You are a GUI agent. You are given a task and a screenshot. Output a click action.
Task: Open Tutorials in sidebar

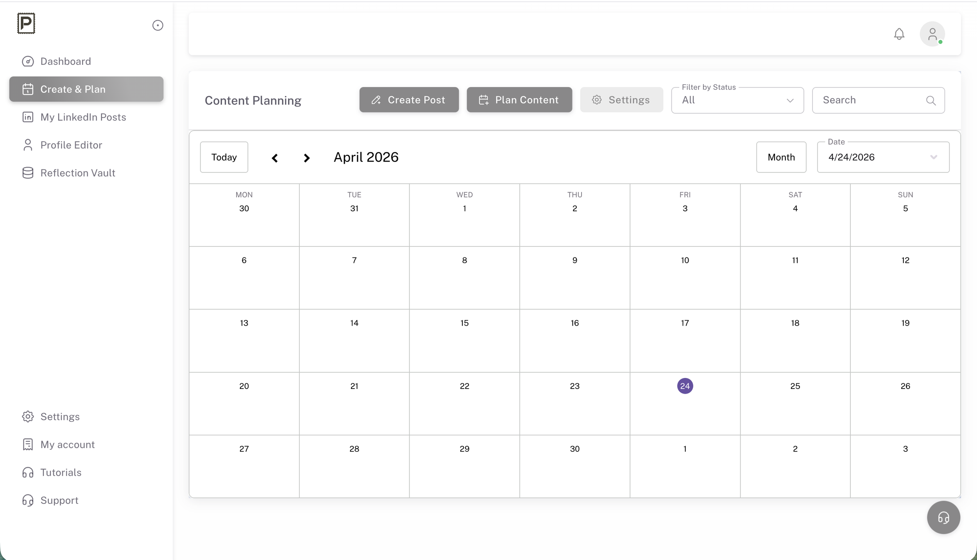[x=61, y=473]
